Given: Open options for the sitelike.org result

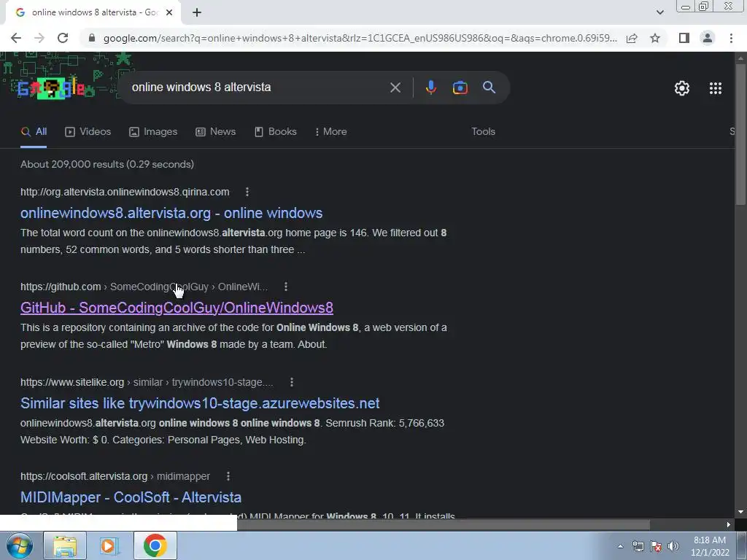Looking at the screenshot, I should (x=292, y=382).
